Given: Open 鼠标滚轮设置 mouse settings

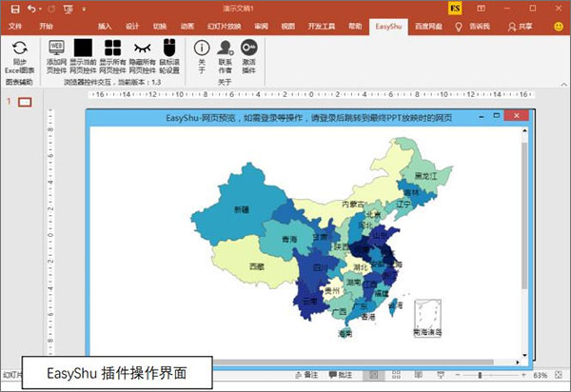Looking at the screenshot, I should pyautogui.click(x=168, y=47).
